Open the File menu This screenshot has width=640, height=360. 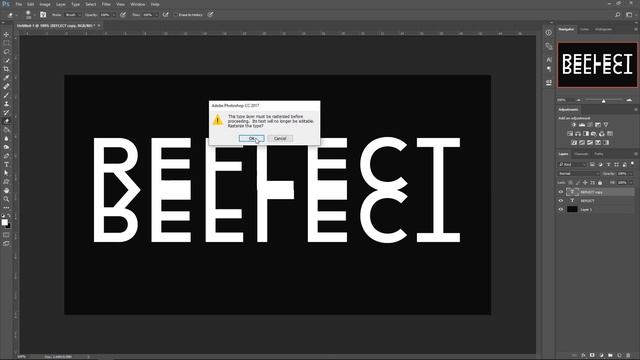coord(19,4)
